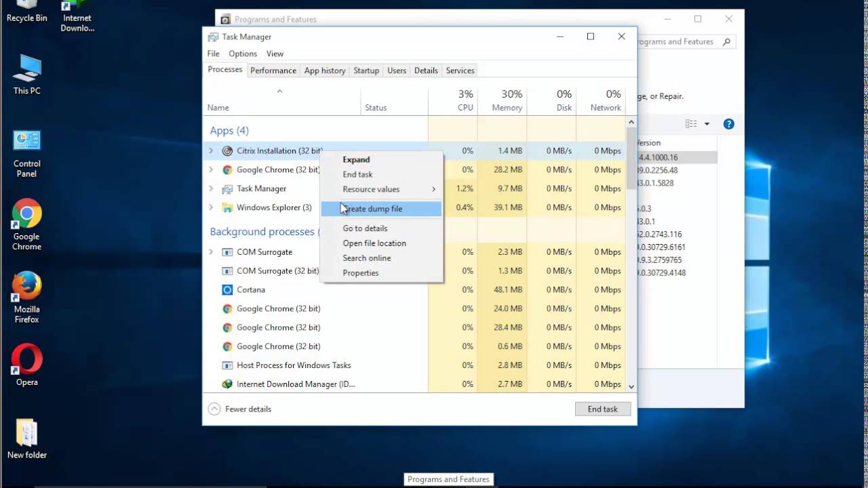Viewport: 868px width, 488px height.
Task: Click the Internet Download Manager process icon
Action: [x=227, y=384]
